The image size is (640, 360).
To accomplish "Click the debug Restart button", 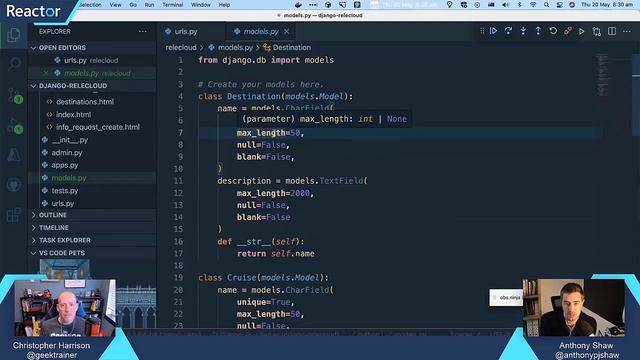I will (x=553, y=31).
